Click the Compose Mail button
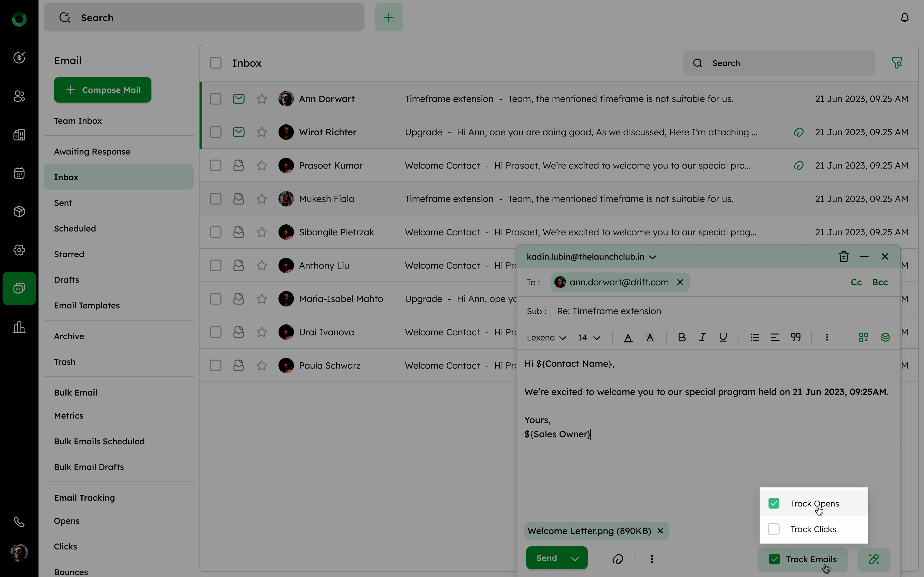This screenshot has height=577, width=924. point(103,90)
